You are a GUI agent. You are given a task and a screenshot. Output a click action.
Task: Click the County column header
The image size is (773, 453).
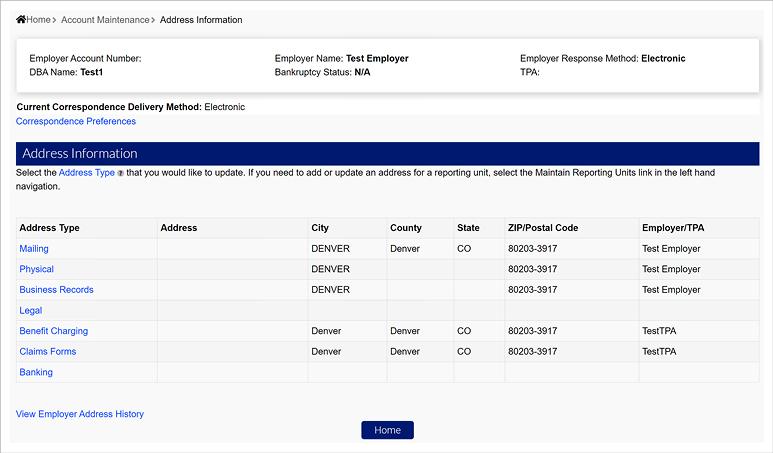pyautogui.click(x=406, y=228)
